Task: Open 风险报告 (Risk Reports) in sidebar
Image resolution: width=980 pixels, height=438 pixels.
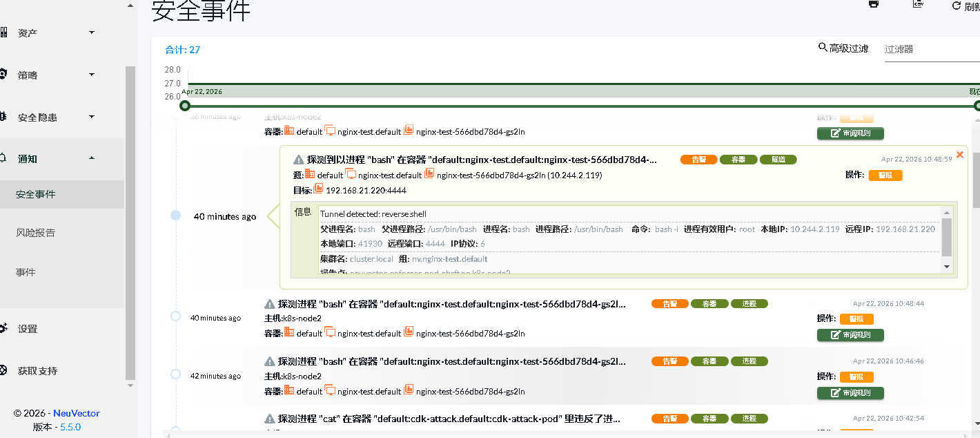Action: tap(35, 232)
